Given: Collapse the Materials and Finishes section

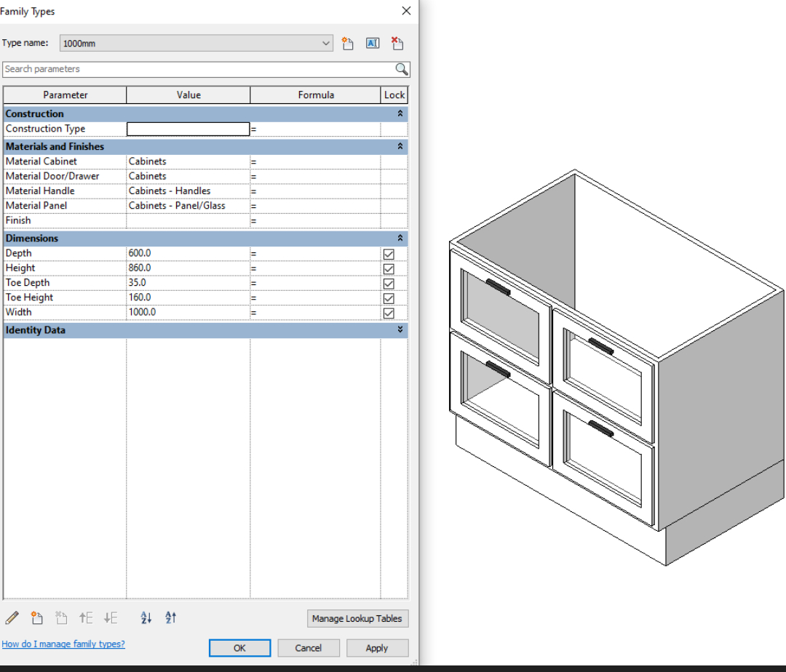Looking at the screenshot, I should pyautogui.click(x=400, y=147).
